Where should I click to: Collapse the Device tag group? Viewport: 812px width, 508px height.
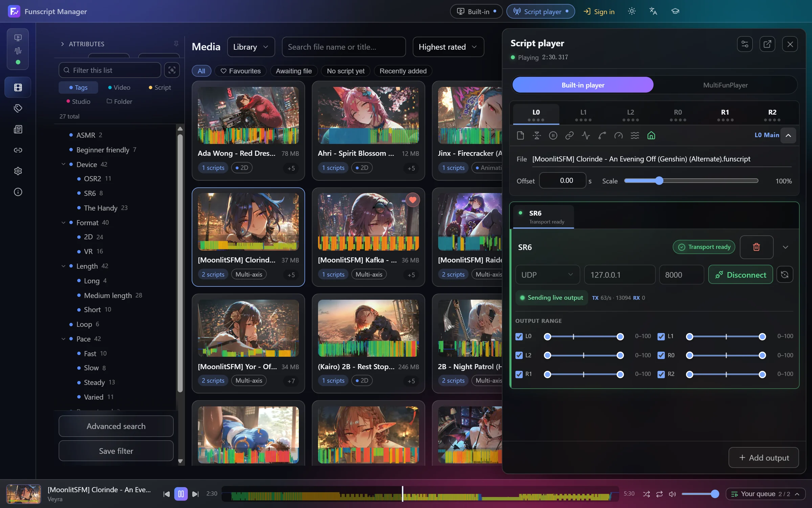click(63, 164)
